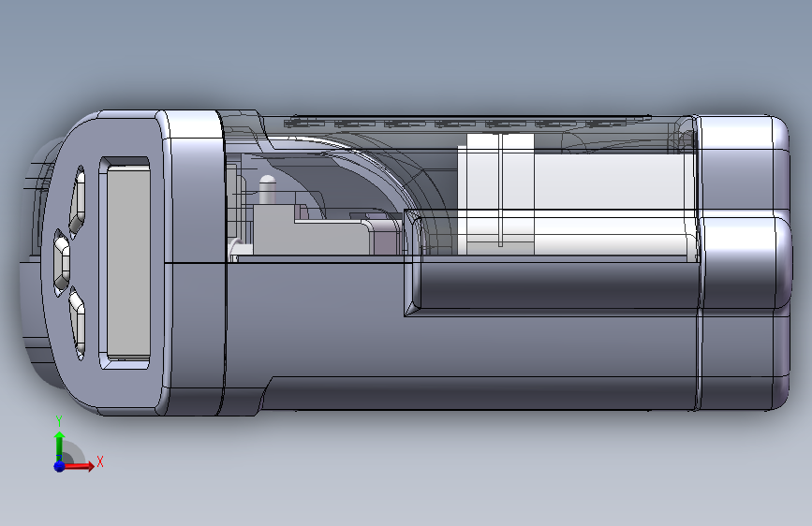This screenshot has height=526, width=812.
Task: Select the small rounded-top pin inside the transparent housing
Action: point(267,189)
